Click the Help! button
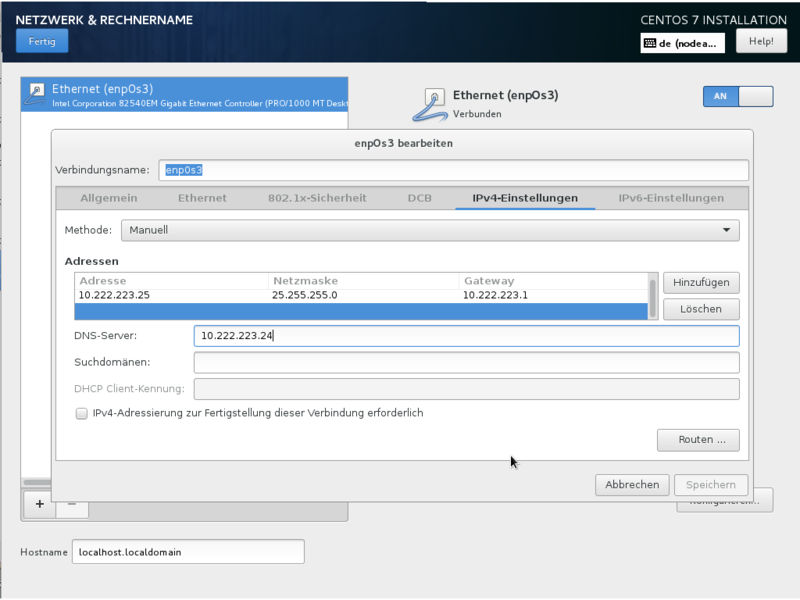800x600 pixels. pyautogui.click(x=761, y=41)
